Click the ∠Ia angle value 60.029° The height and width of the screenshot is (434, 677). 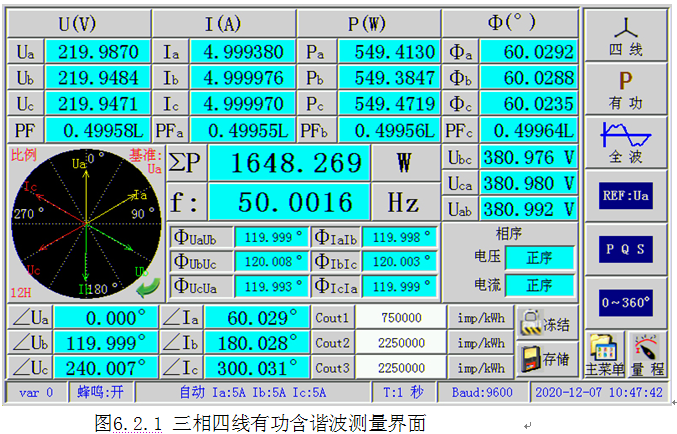pyautogui.click(x=257, y=318)
